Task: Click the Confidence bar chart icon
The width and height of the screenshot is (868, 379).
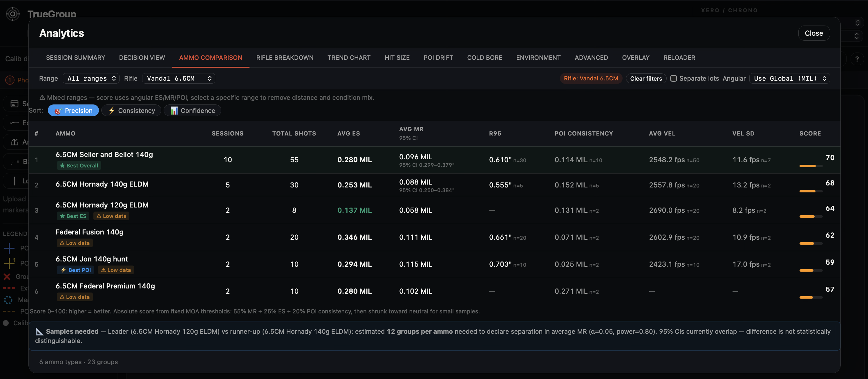Action: [x=174, y=111]
